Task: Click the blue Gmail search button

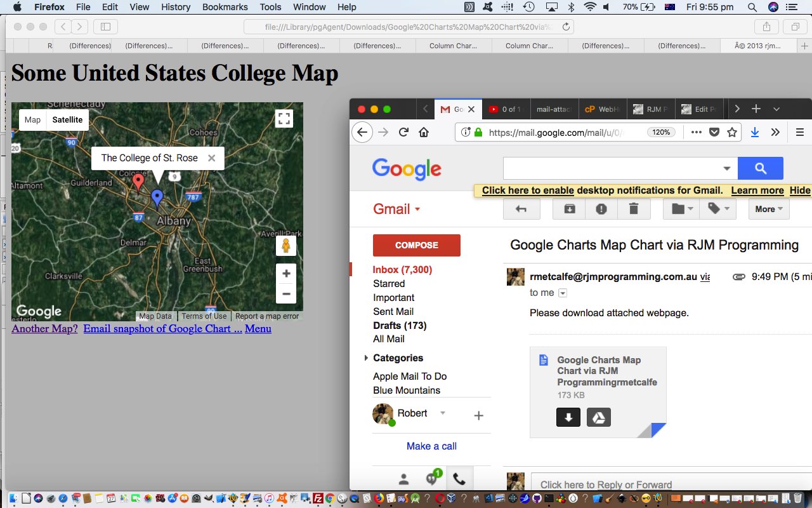Action: [761, 168]
